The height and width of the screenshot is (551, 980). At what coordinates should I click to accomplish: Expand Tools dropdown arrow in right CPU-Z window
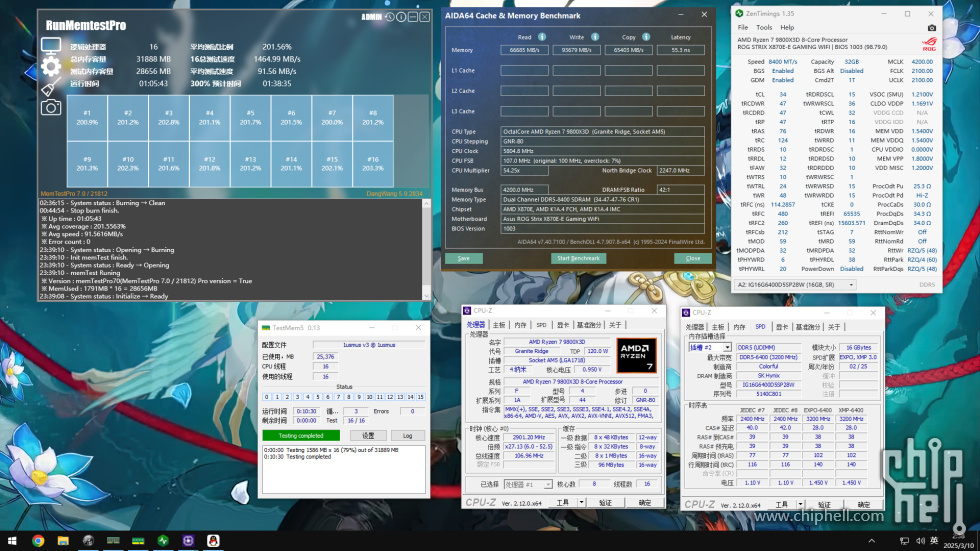pos(800,504)
